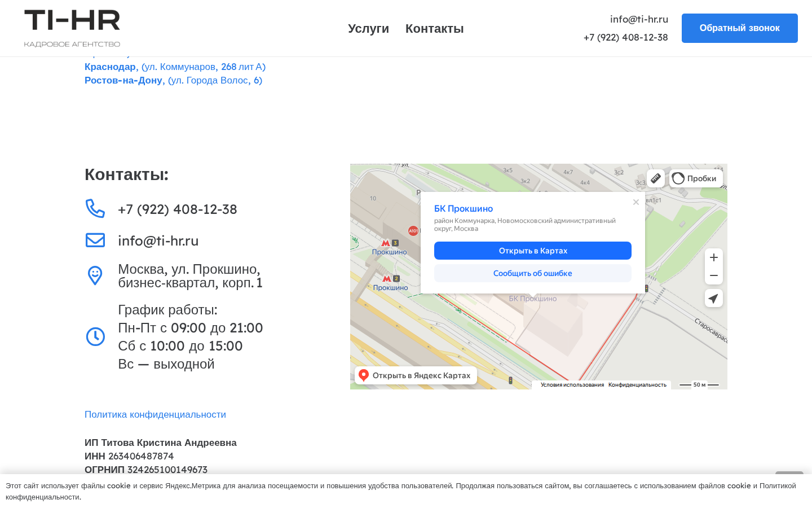Select the ruler measurement tool on map
The width and height of the screenshot is (812, 508).
[x=656, y=178]
